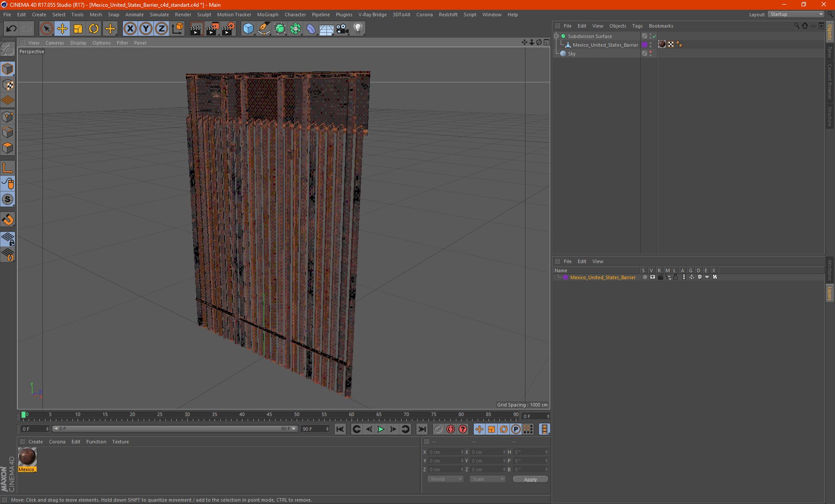
Task: Select the Rotate tool
Action: [94, 29]
